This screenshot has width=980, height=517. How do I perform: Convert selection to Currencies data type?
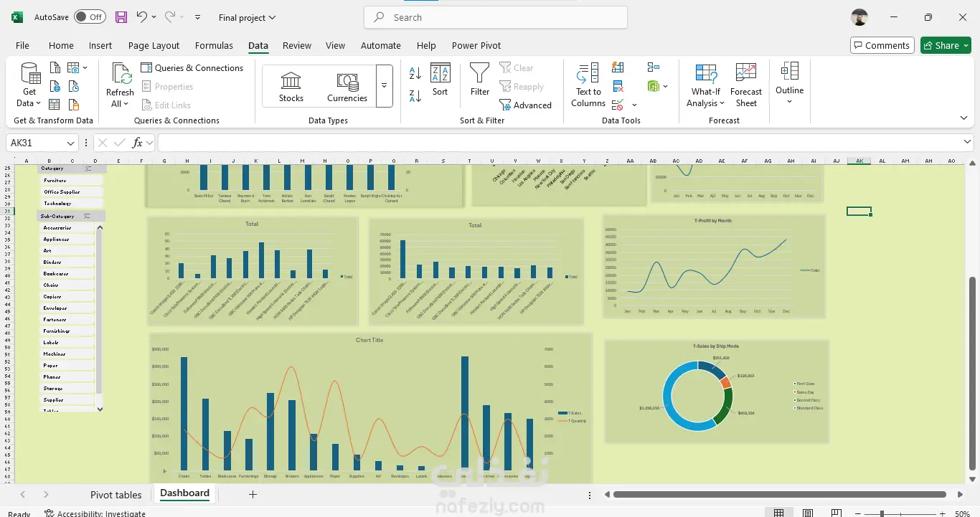click(x=347, y=87)
